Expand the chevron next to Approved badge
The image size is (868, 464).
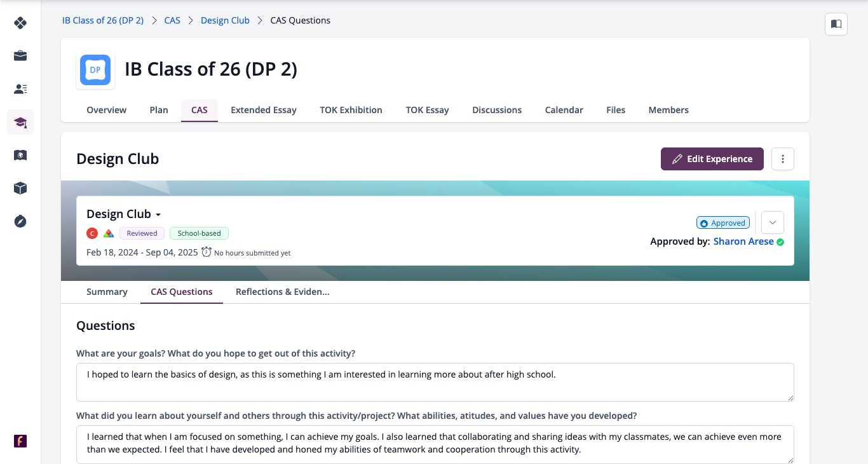[x=773, y=222]
